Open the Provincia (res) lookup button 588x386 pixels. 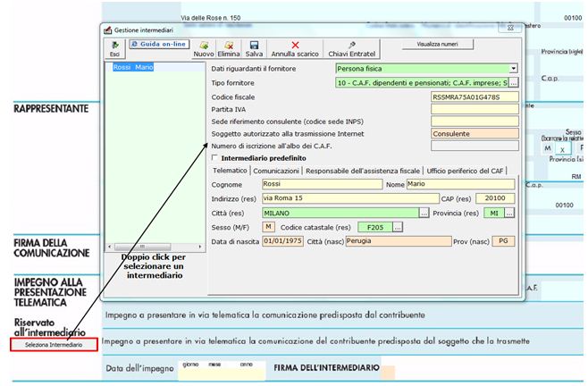point(509,213)
